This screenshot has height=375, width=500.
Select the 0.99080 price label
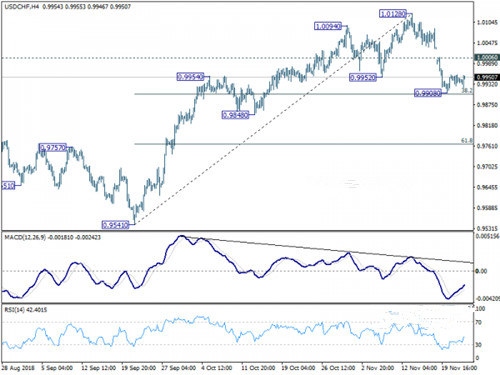(428, 93)
